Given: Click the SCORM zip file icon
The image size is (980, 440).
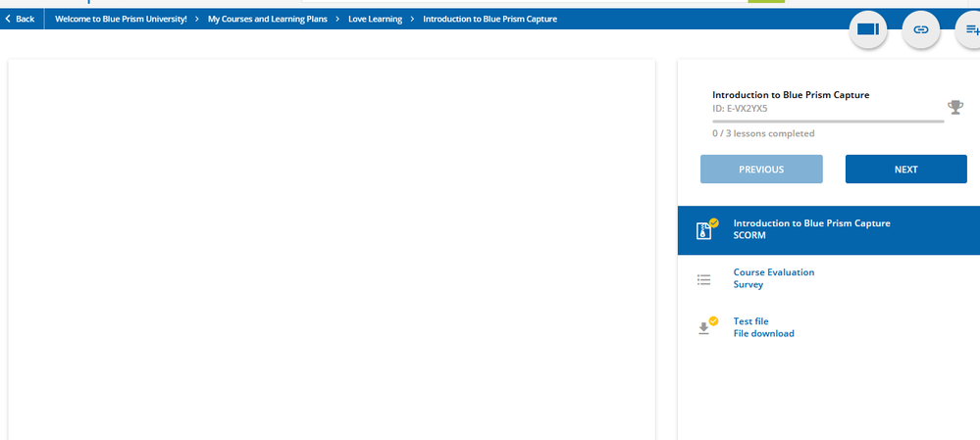Looking at the screenshot, I should coord(704,230).
